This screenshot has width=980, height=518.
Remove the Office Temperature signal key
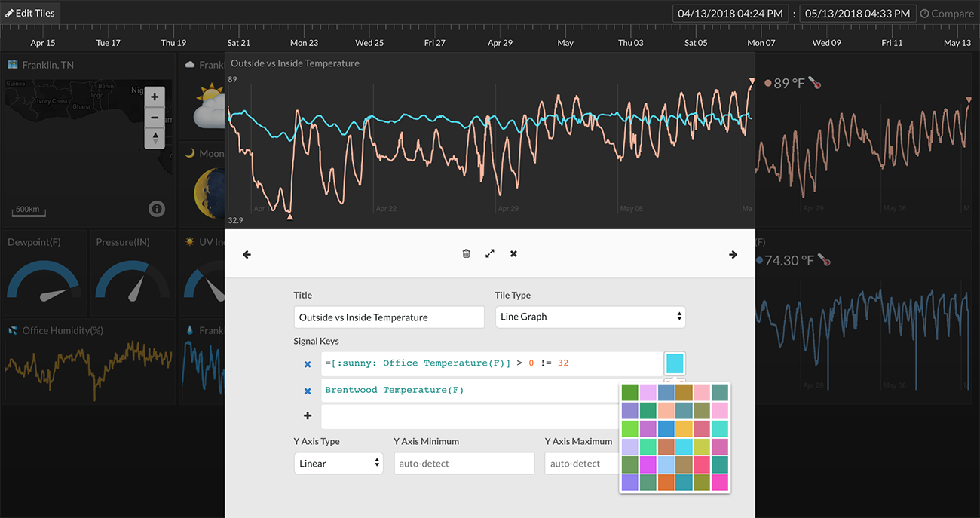point(308,364)
